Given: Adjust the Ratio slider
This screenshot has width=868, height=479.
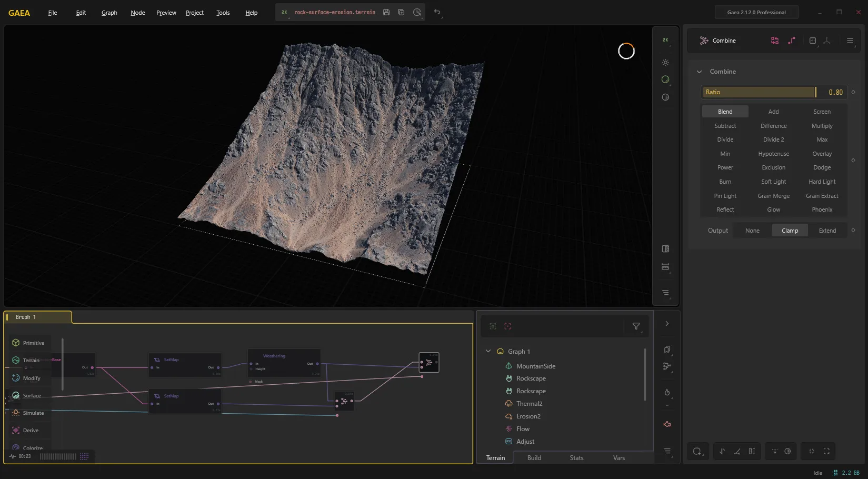Looking at the screenshot, I should [774, 92].
